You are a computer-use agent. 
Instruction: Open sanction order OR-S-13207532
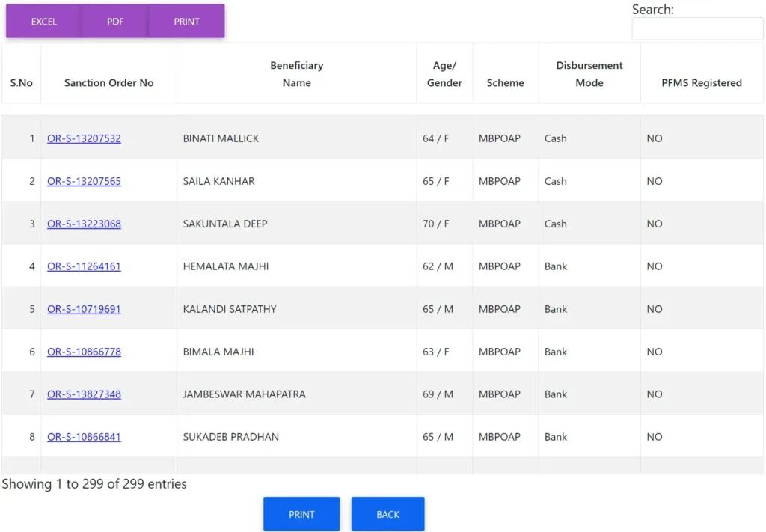pyautogui.click(x=84, y=138)
